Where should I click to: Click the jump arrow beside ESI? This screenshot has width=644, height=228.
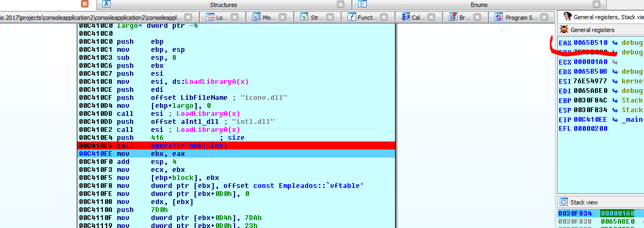[615, 81]
